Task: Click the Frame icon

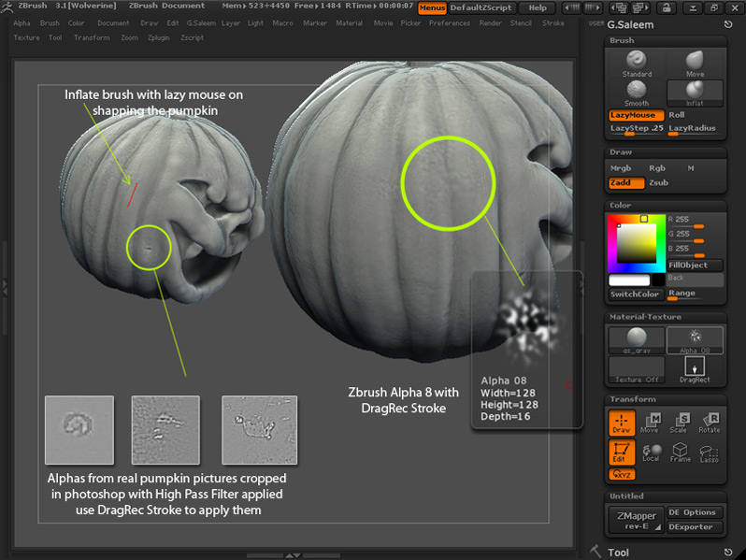Action: [680, 452]
